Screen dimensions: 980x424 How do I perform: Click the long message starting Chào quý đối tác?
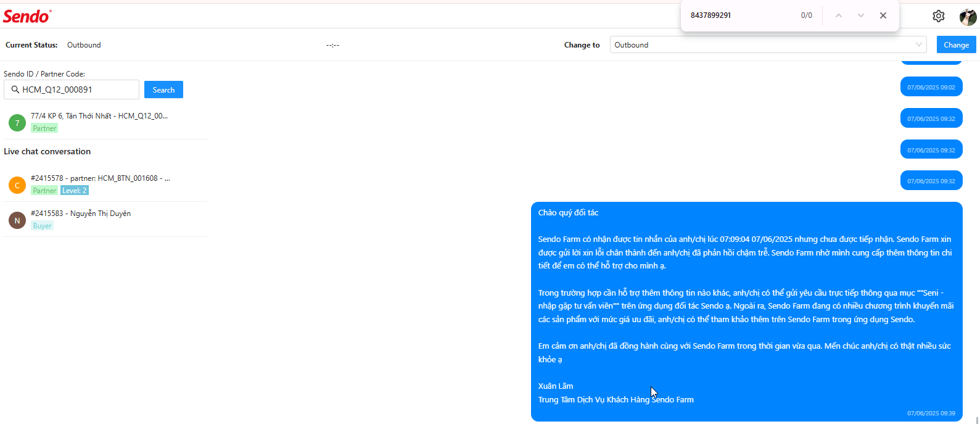pyautogui.click(x=747, y=312)
